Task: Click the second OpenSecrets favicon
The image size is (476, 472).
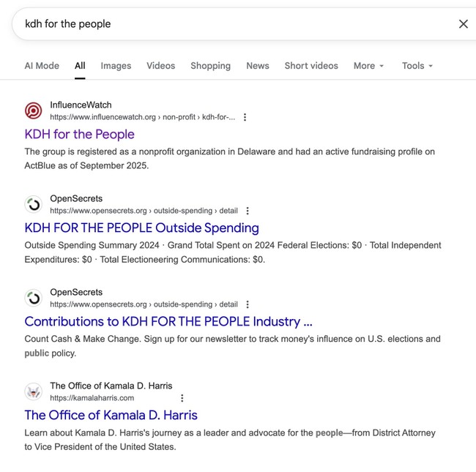Action: [34, 298]
